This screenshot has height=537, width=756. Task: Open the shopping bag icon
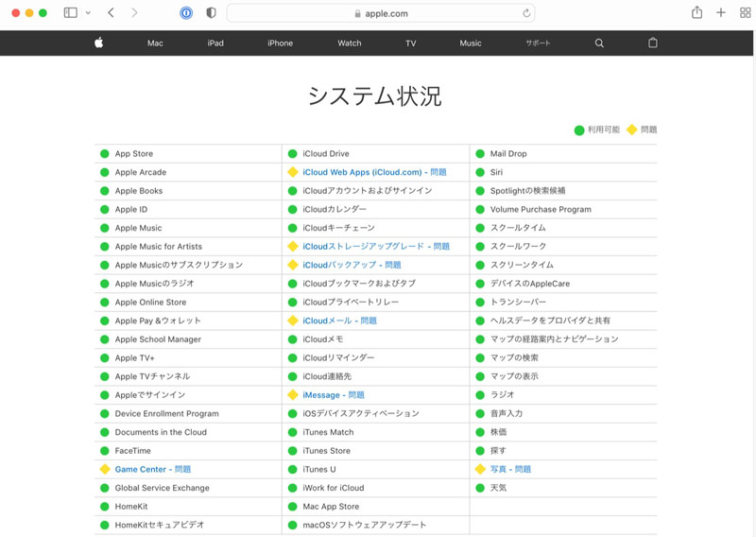653,43
